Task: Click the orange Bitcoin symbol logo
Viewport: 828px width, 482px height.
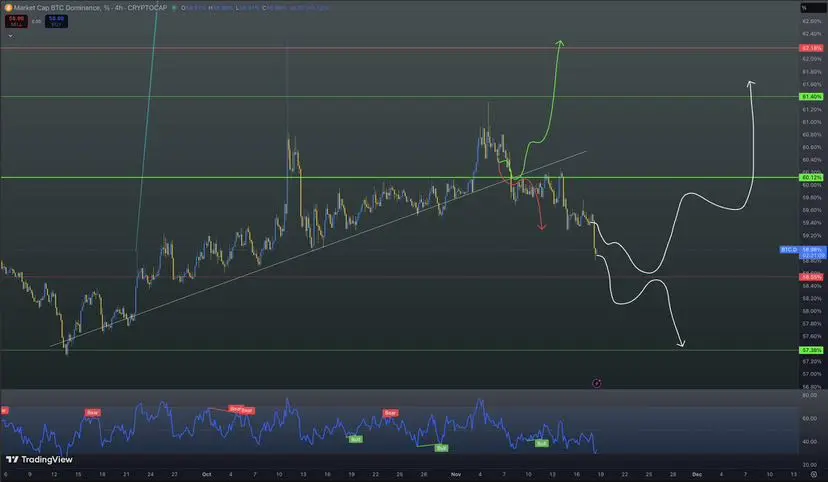Action: 8,8
